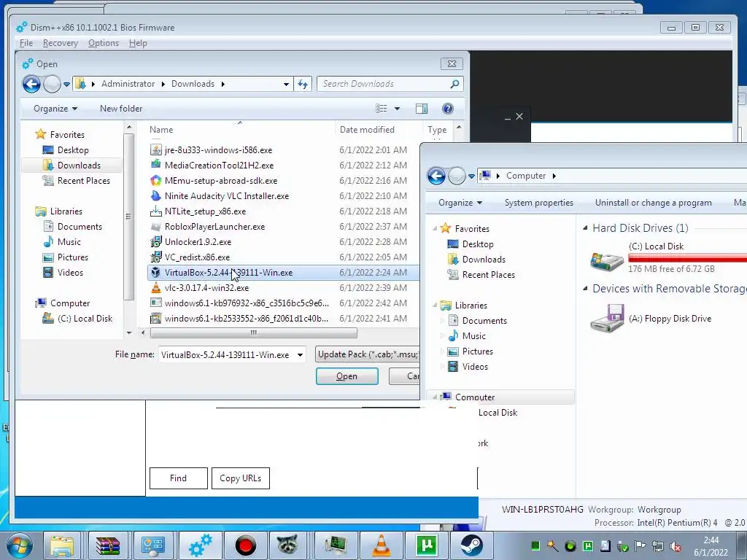Viewport: 747px width, 560px height.
Task: Open the Options menu in Dism++
Action: (x=104, y=43)
